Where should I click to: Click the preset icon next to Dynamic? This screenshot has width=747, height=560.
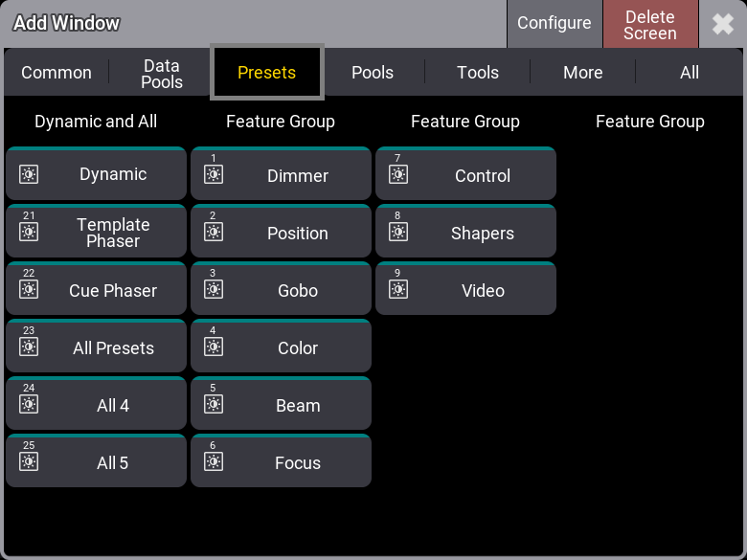point(29,174)
